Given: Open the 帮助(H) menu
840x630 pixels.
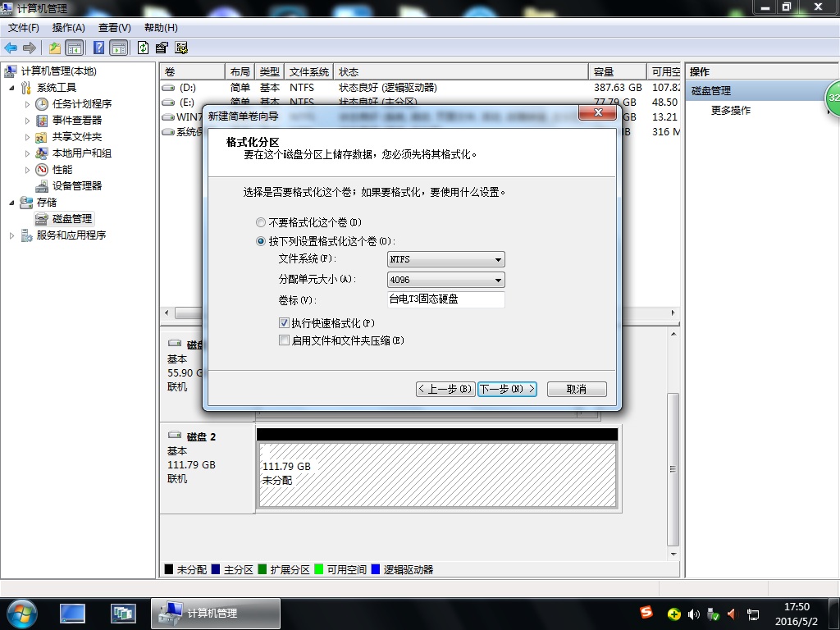Looking at the screenshot, I should [x=161, y=28].
